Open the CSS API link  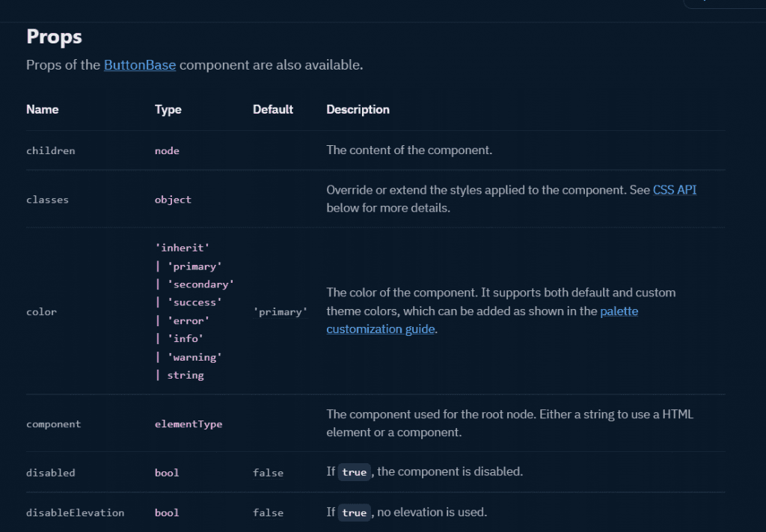point(674,190)
